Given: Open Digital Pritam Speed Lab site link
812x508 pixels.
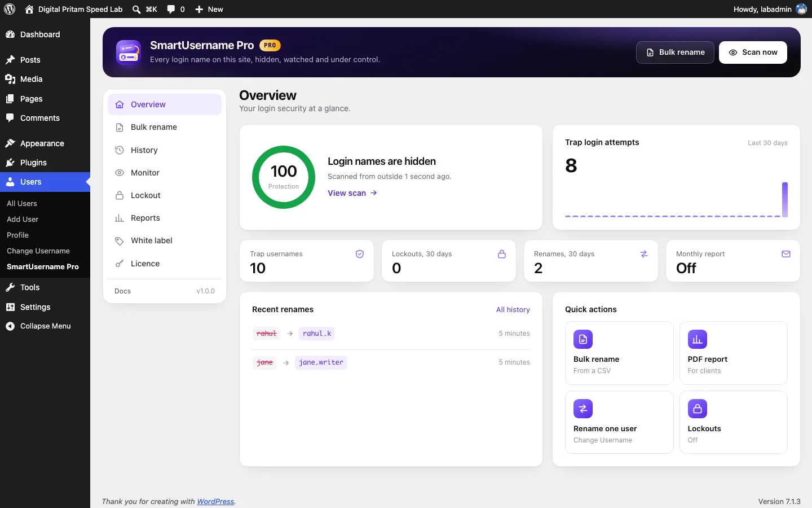Looking at the screenshot, I should pos(74,9).
